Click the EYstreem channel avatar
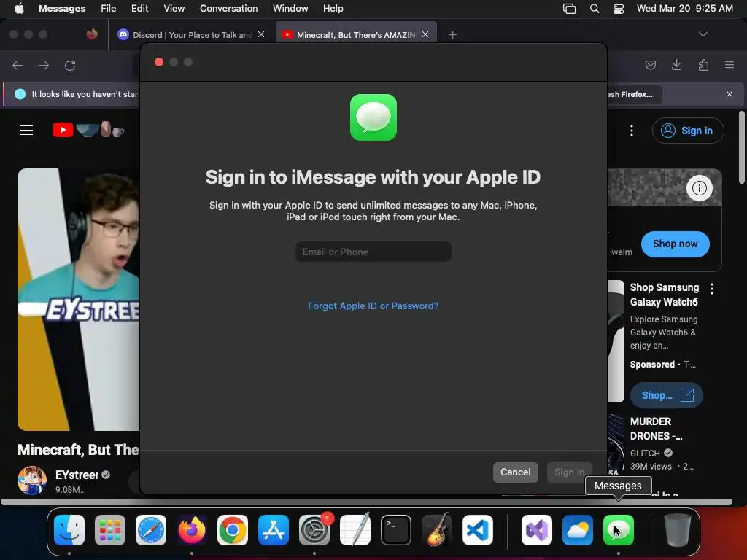 click(x=32, y=481)
